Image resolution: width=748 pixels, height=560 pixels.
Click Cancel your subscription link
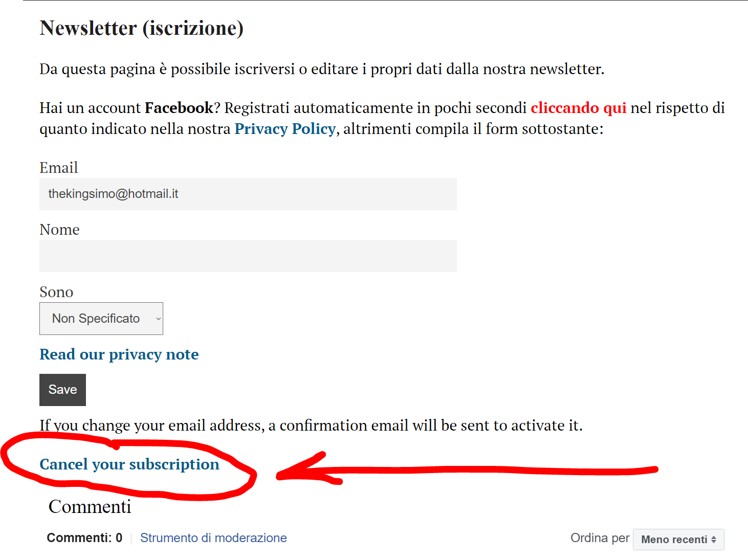(x=129, y=464)
